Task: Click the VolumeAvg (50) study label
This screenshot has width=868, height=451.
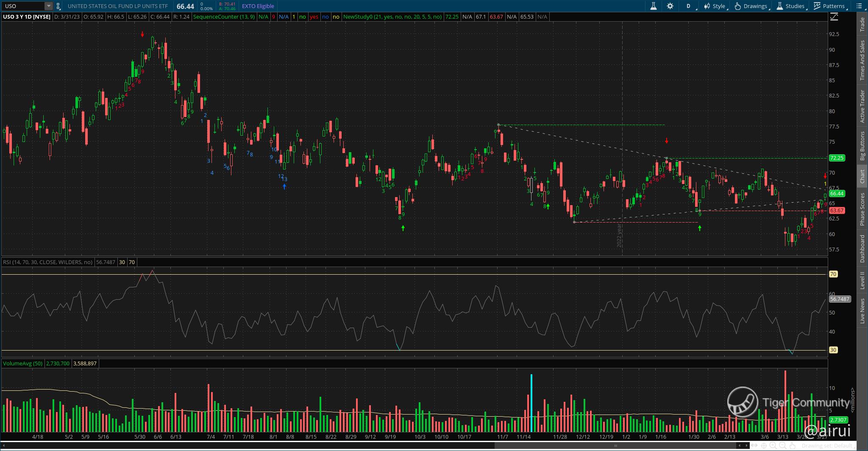Action: pyautogui.click(x=22, y=363)
